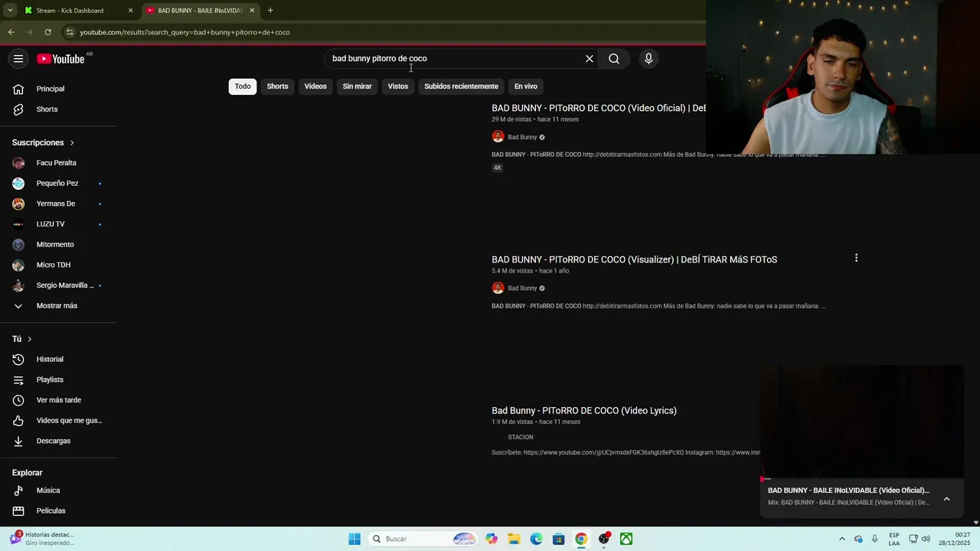Start voice search with microphone icon

tap(648, 59)
